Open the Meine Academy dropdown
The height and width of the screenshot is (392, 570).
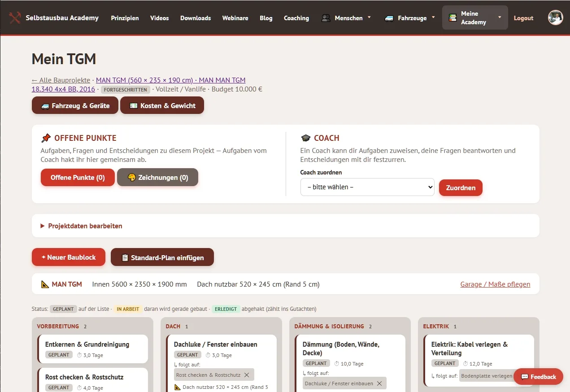475,18
